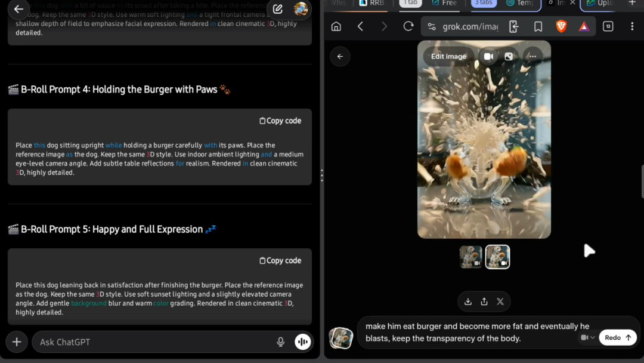Image resolution: width=644 pixels, height=363 pixels.
Task: Switch to the Uplo browser tab
Action: click(x=601, y=4)
